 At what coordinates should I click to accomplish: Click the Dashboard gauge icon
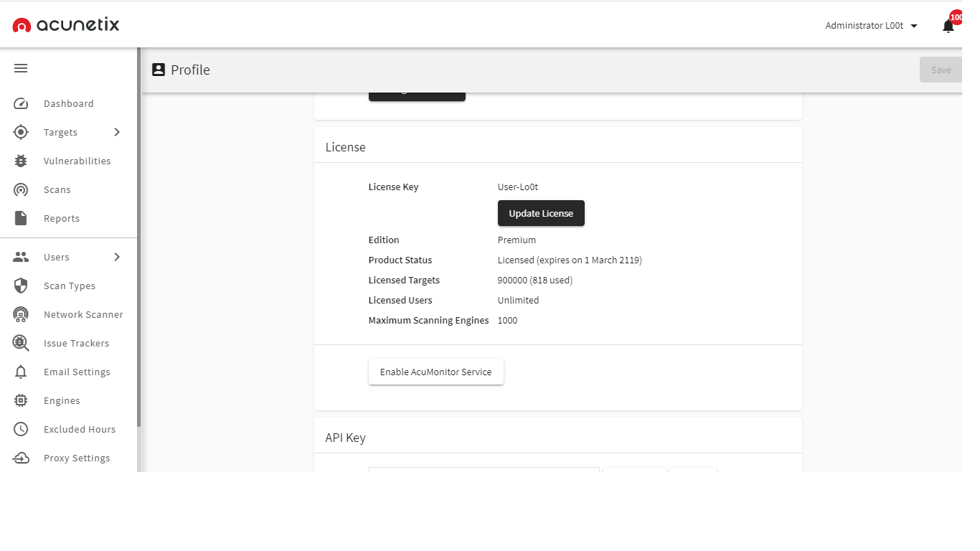(x=21, y=103)
